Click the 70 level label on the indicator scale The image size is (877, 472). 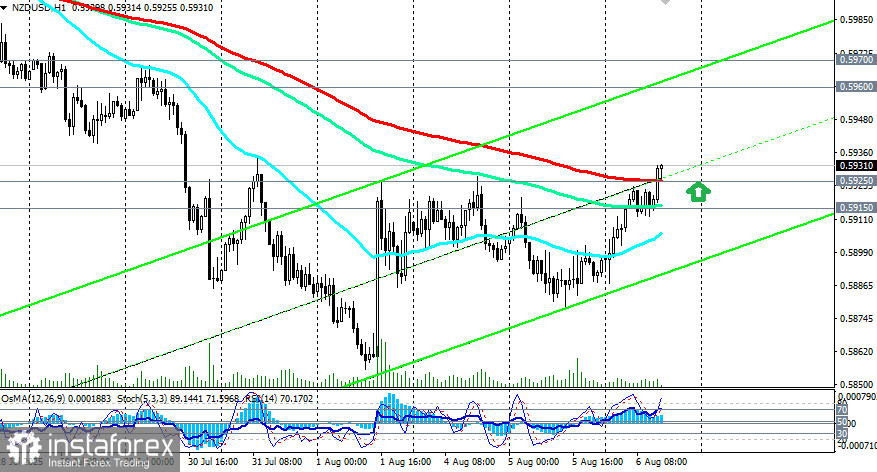coord(842,410)
